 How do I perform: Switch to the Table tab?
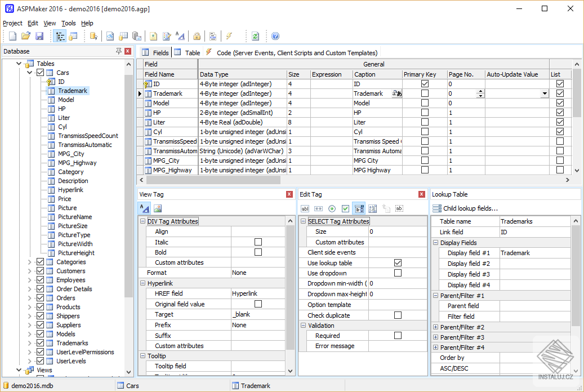187,52
